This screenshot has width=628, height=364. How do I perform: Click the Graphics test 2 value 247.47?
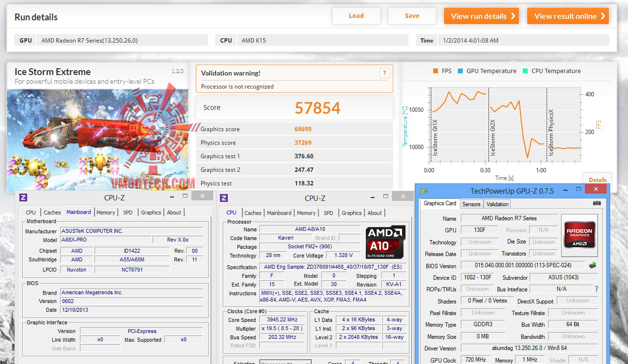(304, 170)
